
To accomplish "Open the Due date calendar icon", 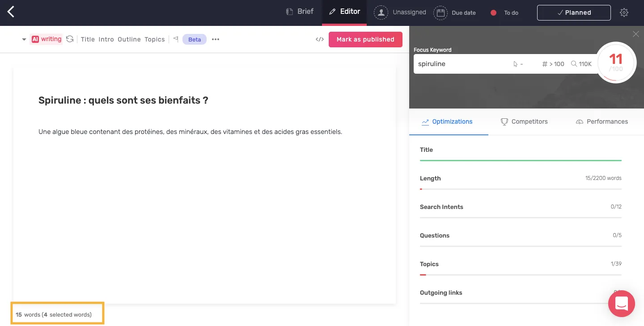I will [x=441, y=13].
